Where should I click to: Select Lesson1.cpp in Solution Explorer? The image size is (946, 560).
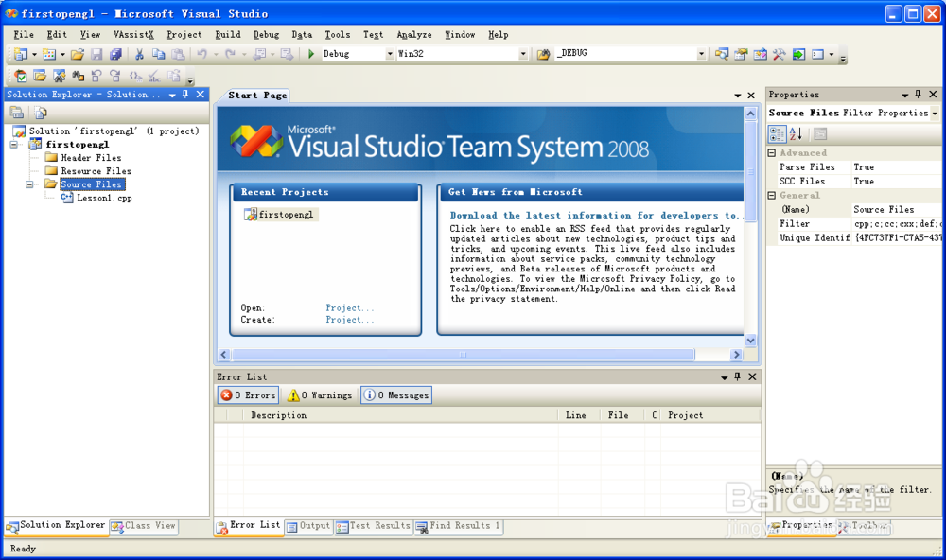coord(104,198)
